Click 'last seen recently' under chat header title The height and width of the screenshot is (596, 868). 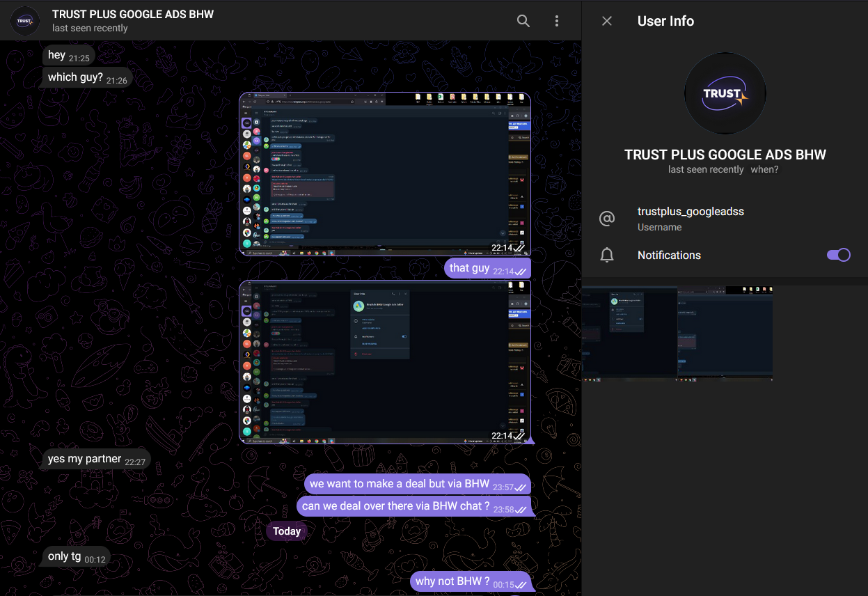point(90,29)
